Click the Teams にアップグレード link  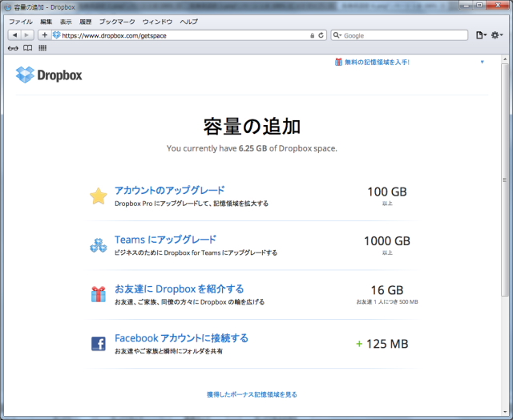(165, 239)
